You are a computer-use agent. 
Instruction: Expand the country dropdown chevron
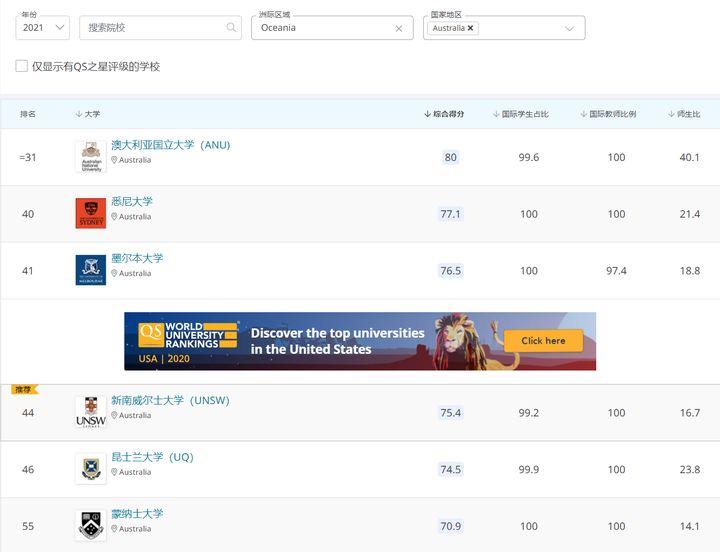(569, 28)
